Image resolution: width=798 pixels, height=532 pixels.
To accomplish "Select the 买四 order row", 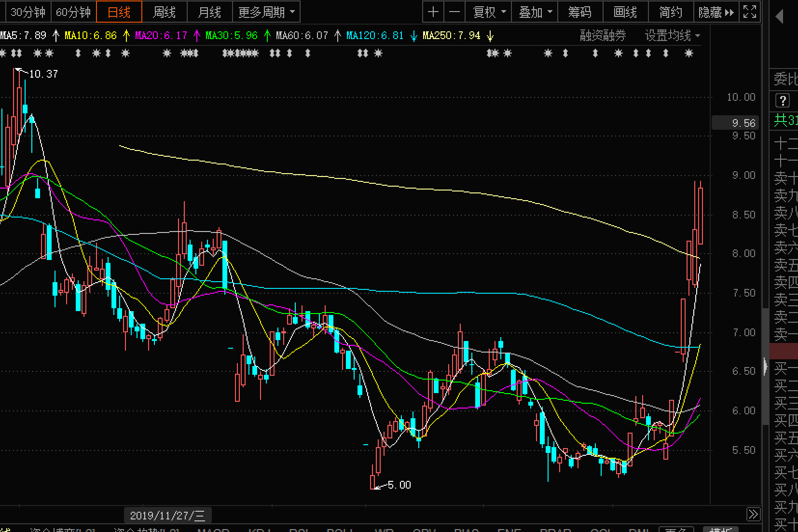I will point(785,421).
